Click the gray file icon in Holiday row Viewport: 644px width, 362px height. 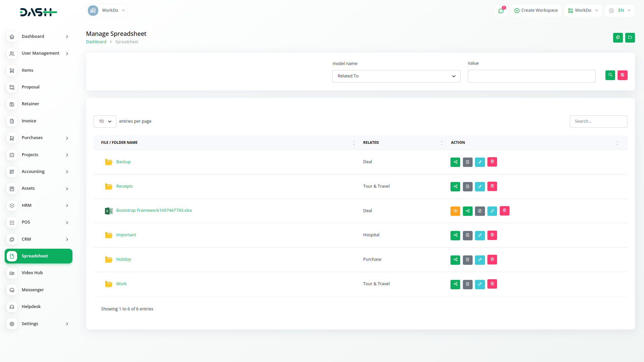468,260
